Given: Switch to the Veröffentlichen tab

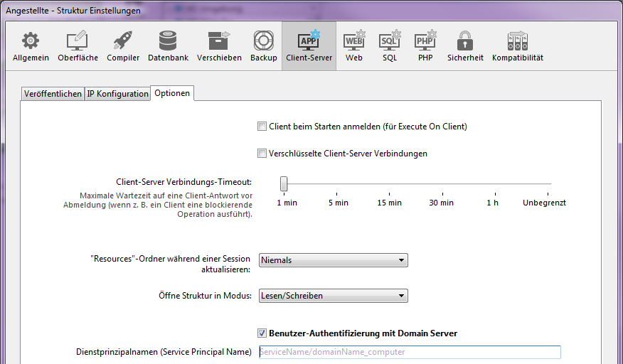Looking at the screenshot, I should [53, 94].
